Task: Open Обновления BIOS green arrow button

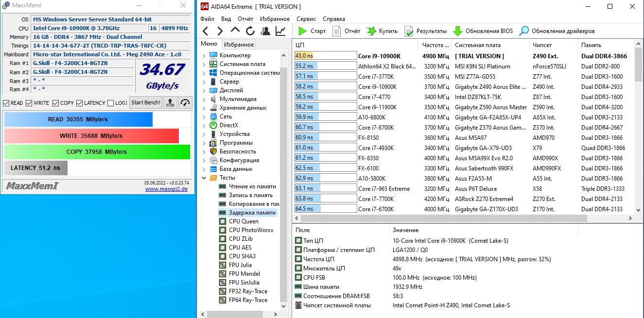Action: [x=457, y=31]
